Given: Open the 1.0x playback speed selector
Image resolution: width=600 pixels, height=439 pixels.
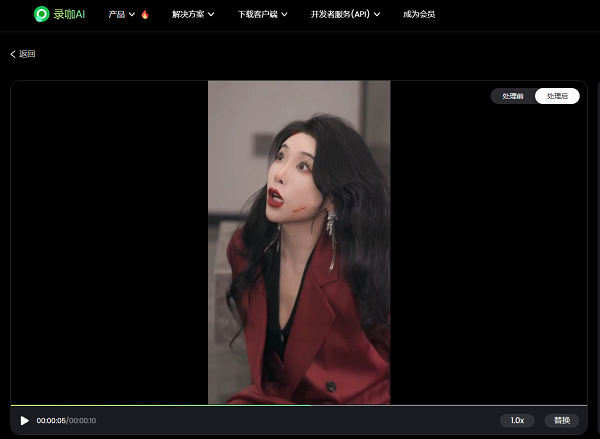Looking at the screenshot, I should click(517, 421).
